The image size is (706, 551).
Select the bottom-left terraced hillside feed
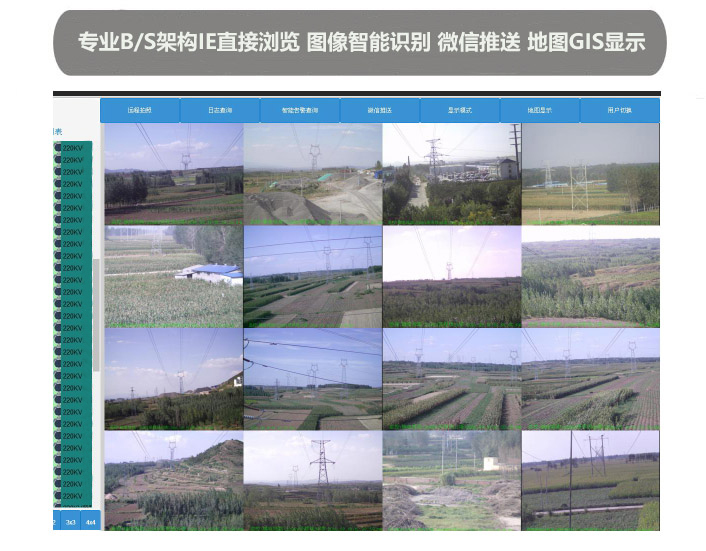click(x=174, y=479)
